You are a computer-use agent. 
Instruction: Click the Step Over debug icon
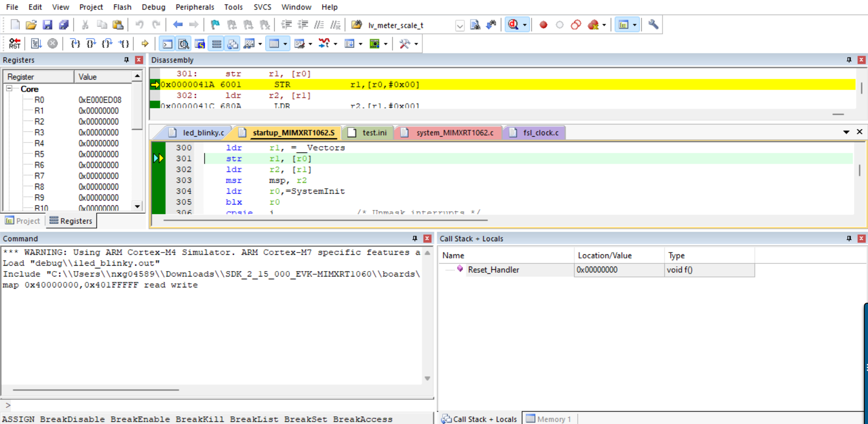click(x=91, y=43)
